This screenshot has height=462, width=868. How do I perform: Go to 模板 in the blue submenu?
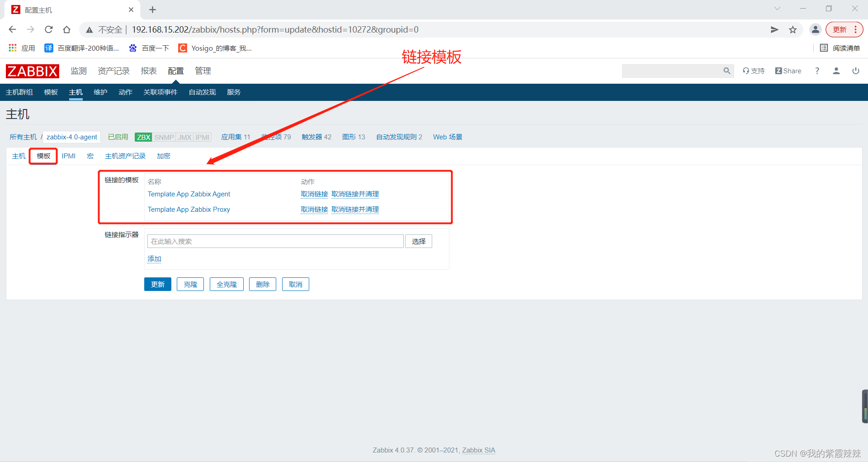[51, 92]
